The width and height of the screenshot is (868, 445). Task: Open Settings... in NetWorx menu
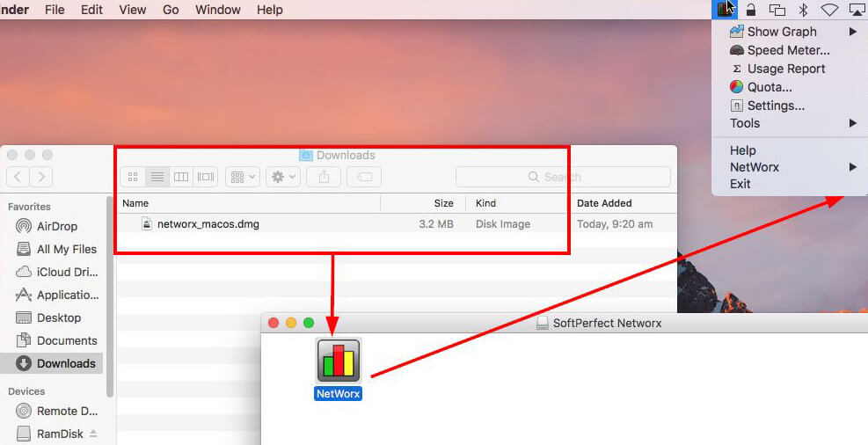point(791,106)
